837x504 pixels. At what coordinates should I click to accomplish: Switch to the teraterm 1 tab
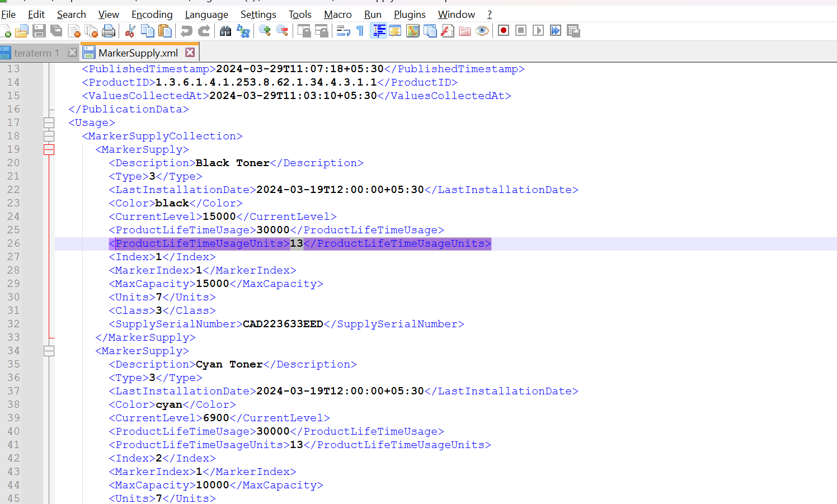click(x=36, y=53)
